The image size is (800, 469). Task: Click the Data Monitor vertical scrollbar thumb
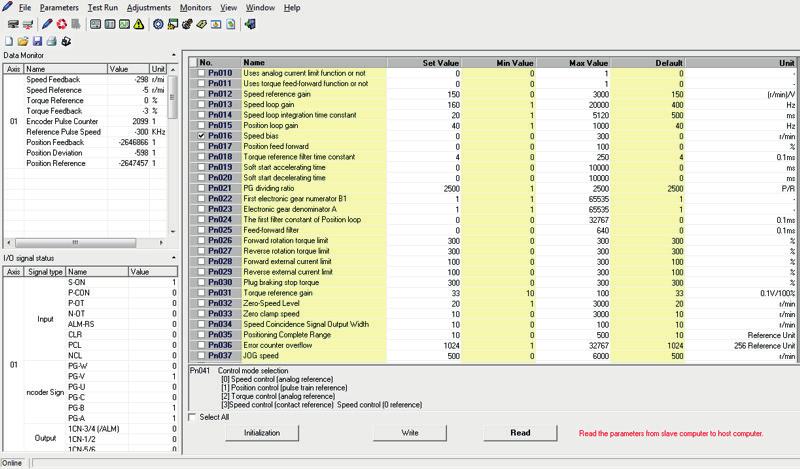pyautogui.click(x=173, y=97)
